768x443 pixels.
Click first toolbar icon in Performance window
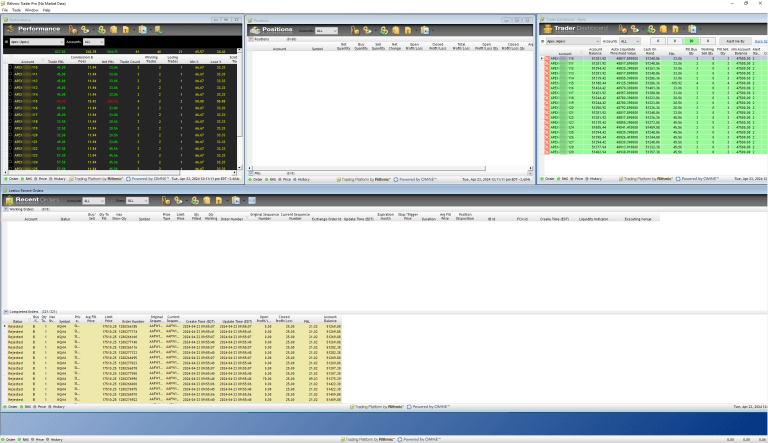73,30
